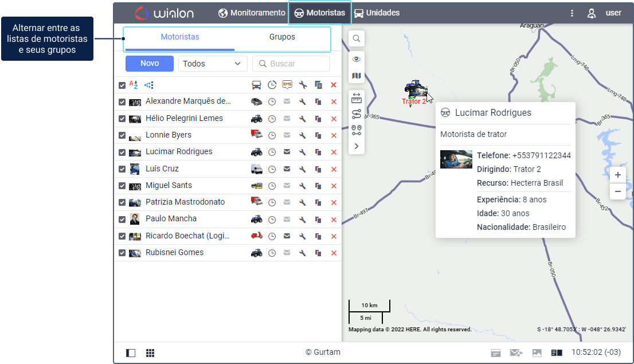Open binding history clock for Miguel Sants

(x=272, y=186)
